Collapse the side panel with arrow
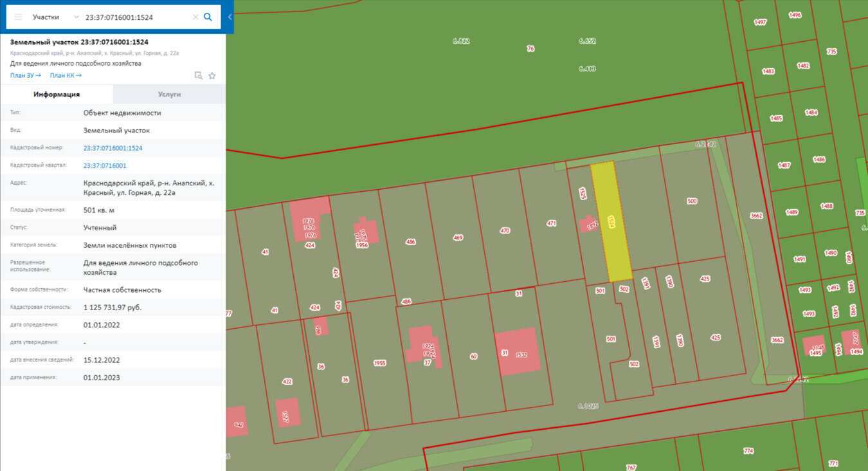 [230, 17]
